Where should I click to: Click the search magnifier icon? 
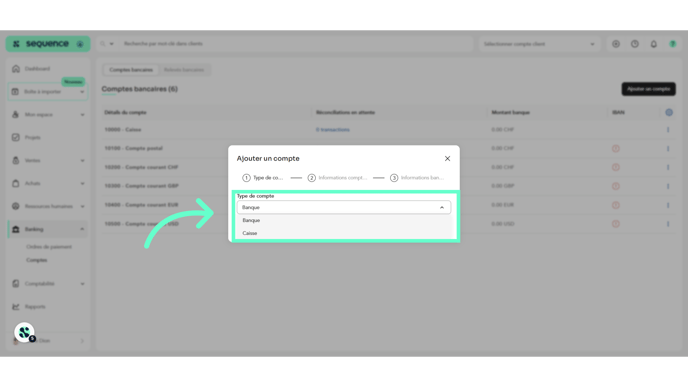click(103, 44)
